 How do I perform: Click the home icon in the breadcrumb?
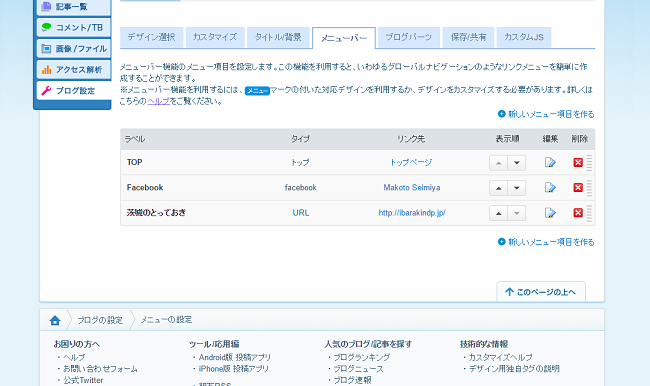click(55, 320)
